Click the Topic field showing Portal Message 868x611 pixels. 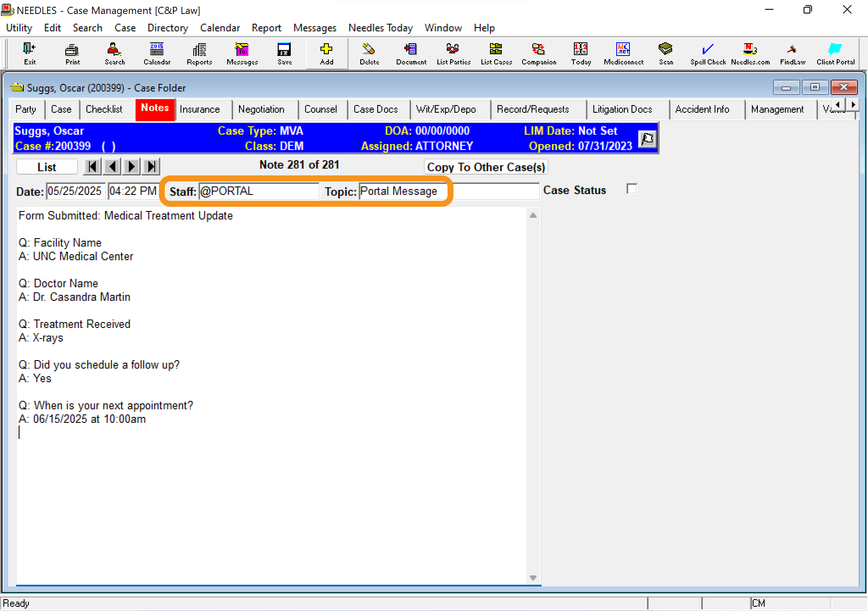tap(449, 191)
